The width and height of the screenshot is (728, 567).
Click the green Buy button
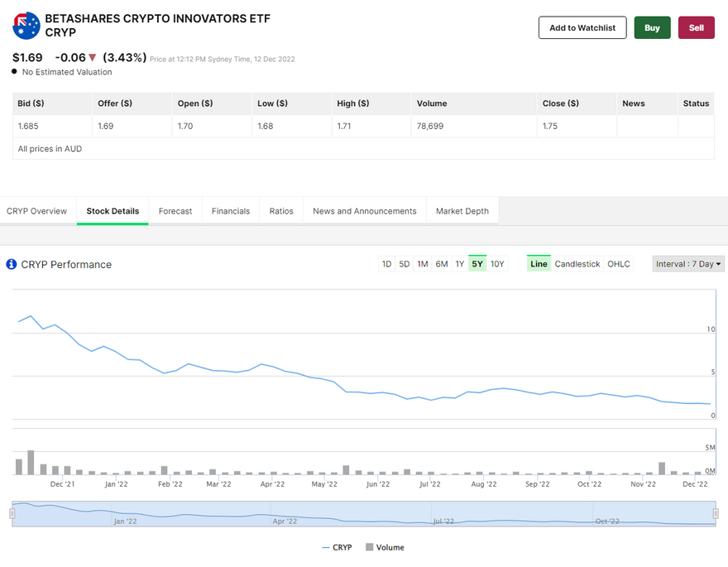(x=652, y=28)
